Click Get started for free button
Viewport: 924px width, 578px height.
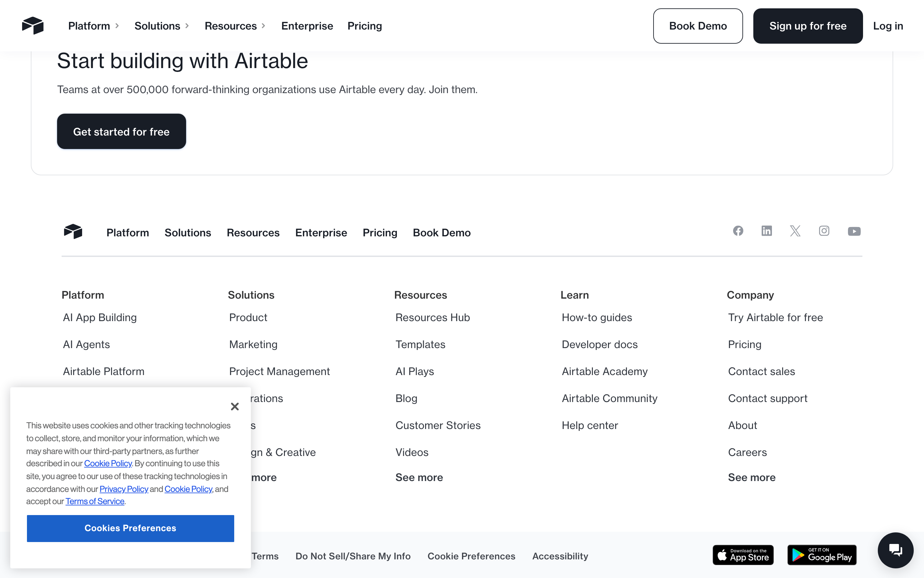(121, 132)
